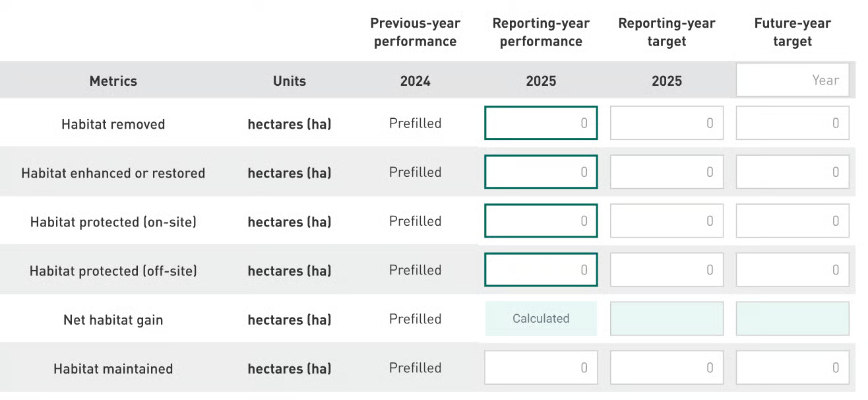Click Habitat maintained reporting-year target field
Screen dimensions: 868x400
pos(667,368)
